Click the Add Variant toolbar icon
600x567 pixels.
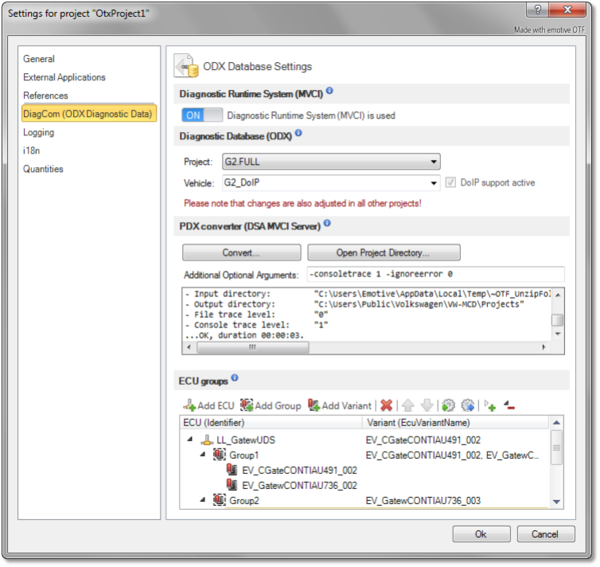tap(315, 405)
